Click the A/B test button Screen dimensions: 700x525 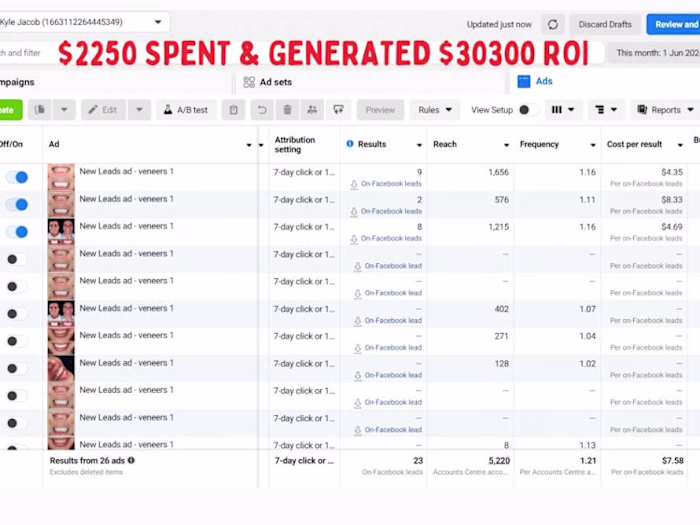[x=186, y=110]
